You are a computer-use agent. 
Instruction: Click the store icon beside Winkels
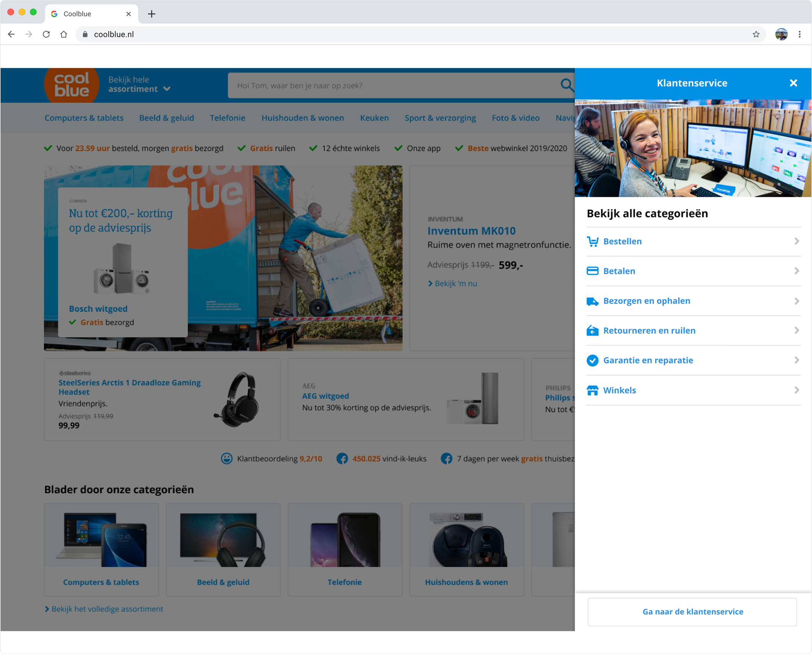pyautogui.click(x=593, y=390)
